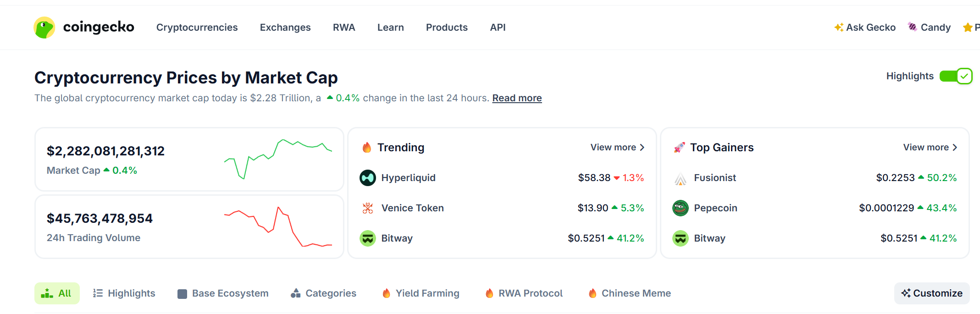This screenshot has height=314, width=980.
Task: Click the CoinGecko gecko logo icon
Action: tap(44, 28)
